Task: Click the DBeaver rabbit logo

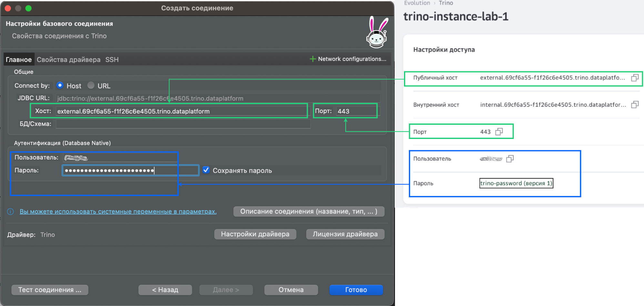Action: (x=377, y=32)
